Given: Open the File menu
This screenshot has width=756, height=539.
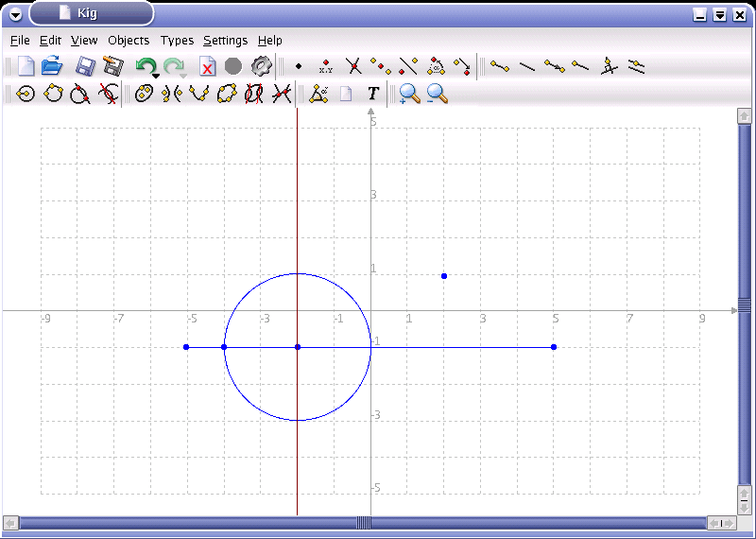Looking at the screenshot, I should click(20, 41).
